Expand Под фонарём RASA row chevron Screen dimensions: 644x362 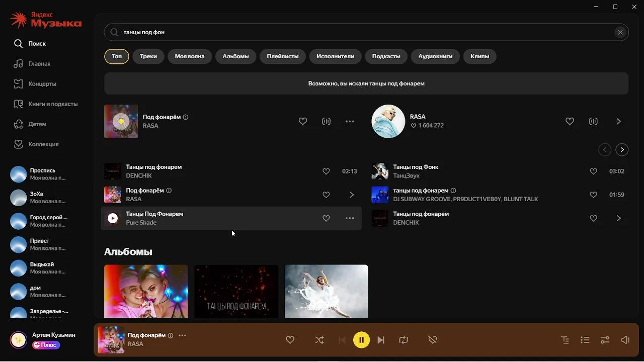(352, 195)
